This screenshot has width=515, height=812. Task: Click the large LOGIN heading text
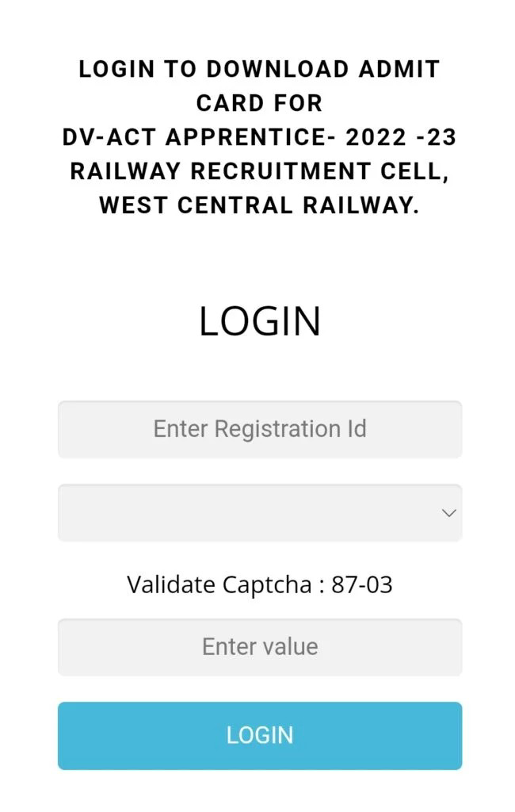coord(259,321)
